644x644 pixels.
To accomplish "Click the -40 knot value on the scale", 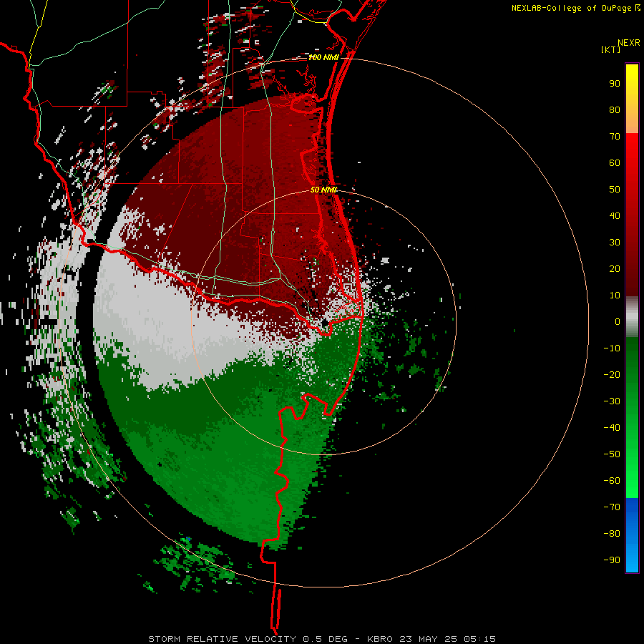I will coord(612,428).
